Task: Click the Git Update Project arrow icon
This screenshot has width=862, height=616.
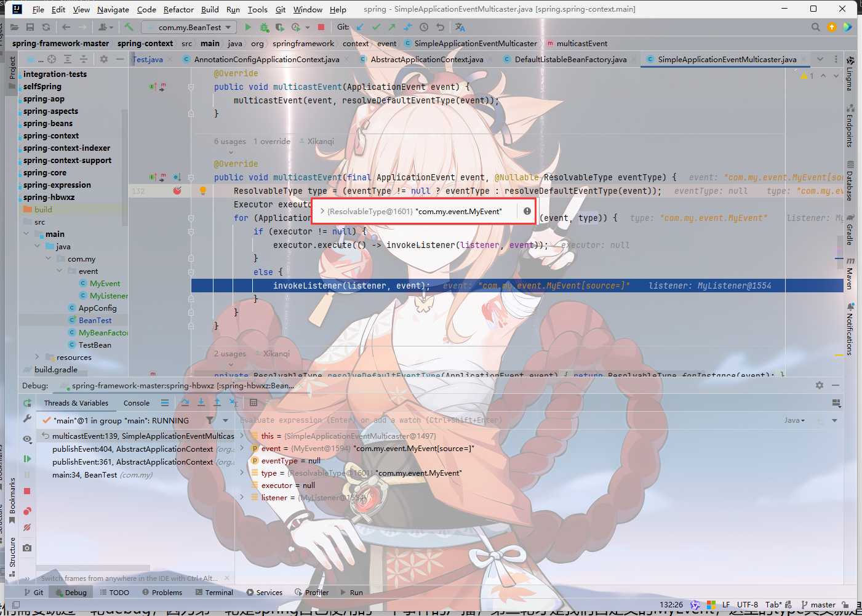Action: coord(360,27)
